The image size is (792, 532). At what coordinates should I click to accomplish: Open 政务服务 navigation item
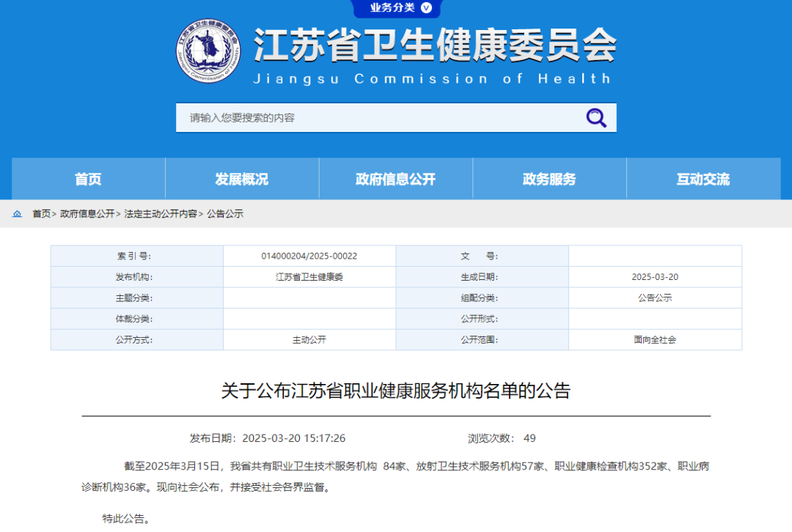click(x=549, y=179)
